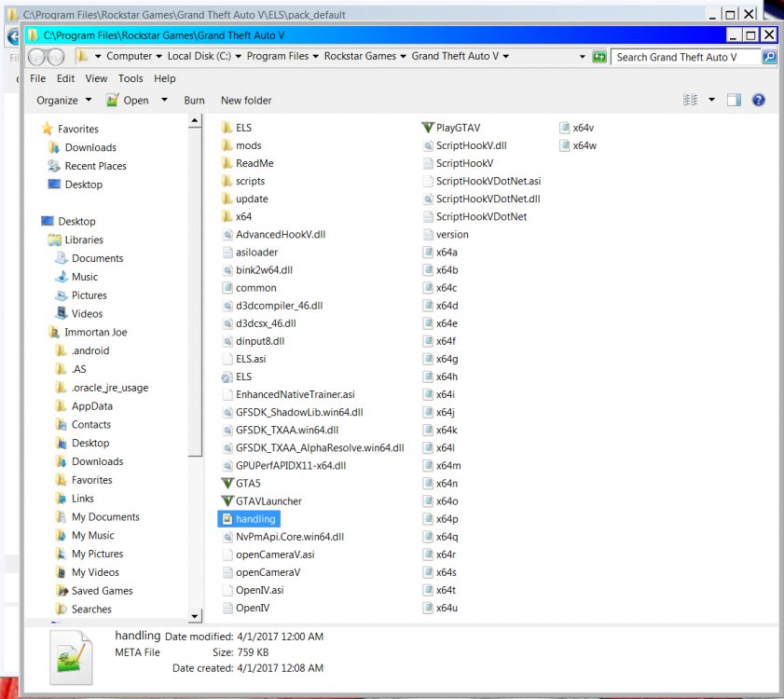Click Program Files in the address breadcrumb
The image size is (784, 699).
[x=278, y=56]
